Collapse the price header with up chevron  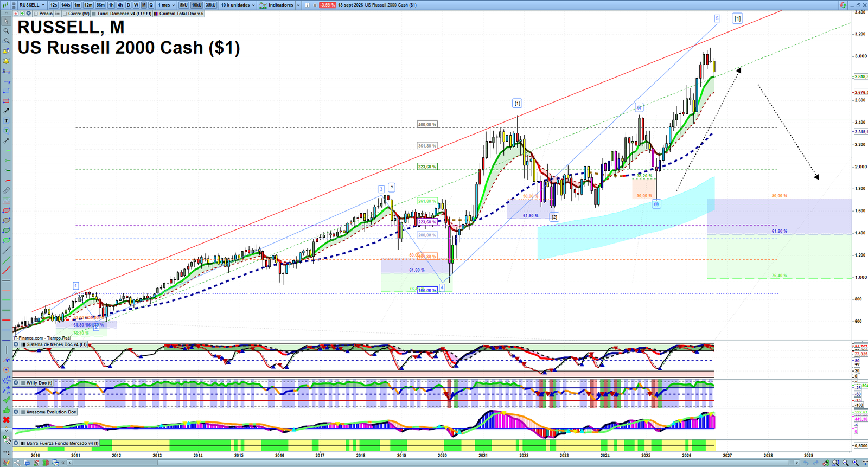(6, 14)
